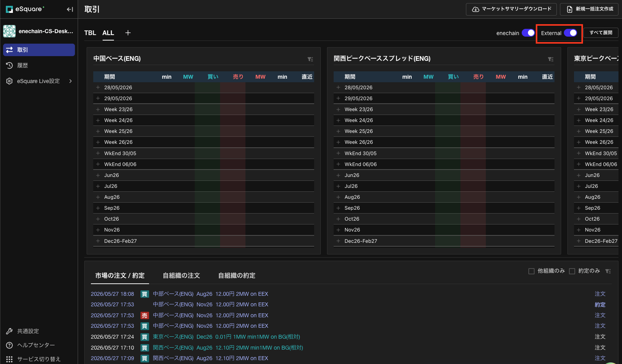The width and height of the screenshot is (622, 364).
Task: Toggle the External switch
Action: tap(570, 33)
